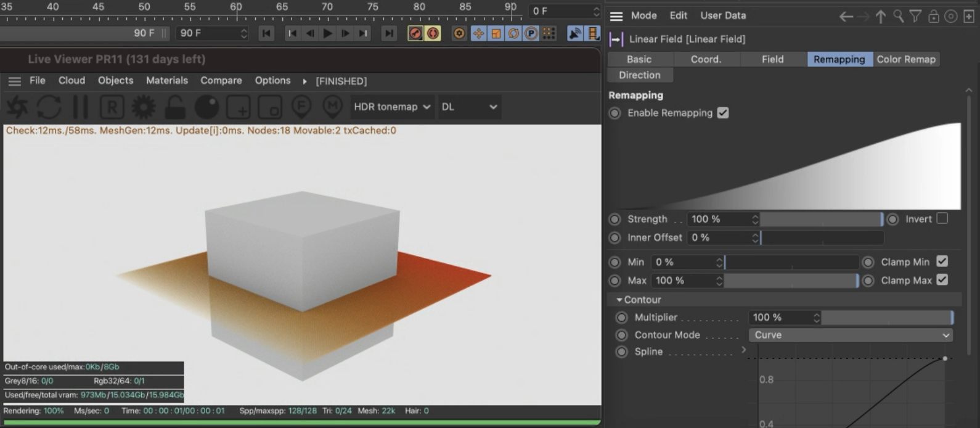Collapse the Contour section
The image size is (980, 428).
619,300
